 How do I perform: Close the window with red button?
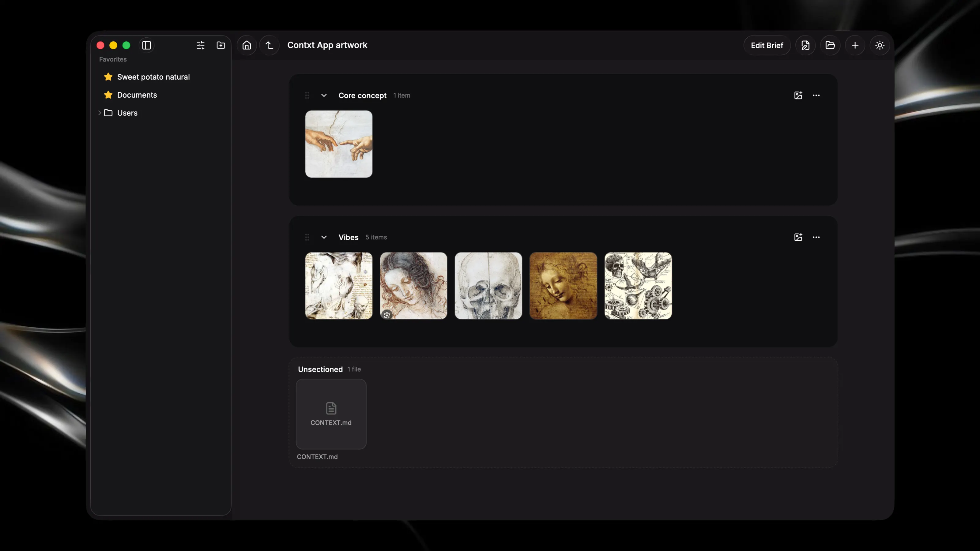tap(100, 45)
